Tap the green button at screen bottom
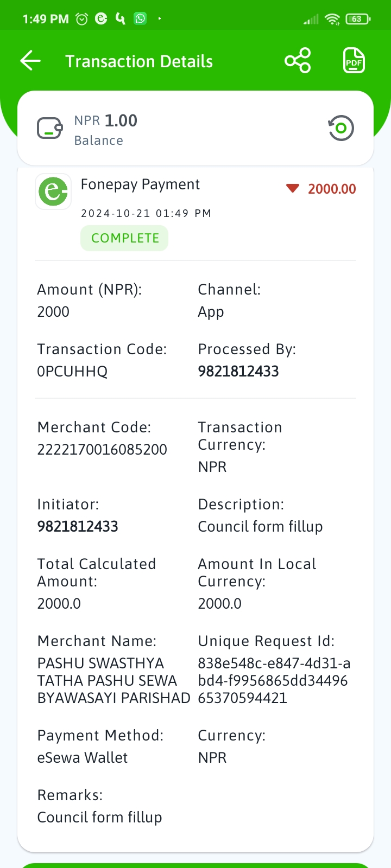The width and height of the screenshot is (391, 868). (195, 865)
